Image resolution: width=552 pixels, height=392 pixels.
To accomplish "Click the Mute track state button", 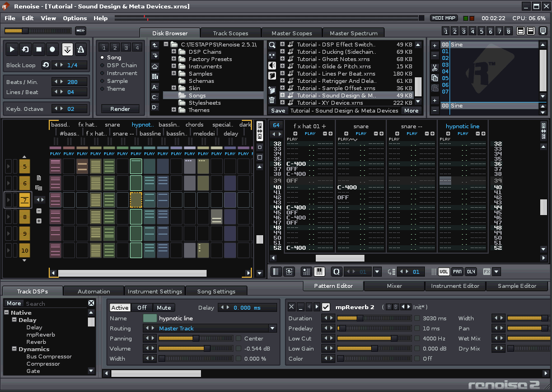I will click(163, 307).
